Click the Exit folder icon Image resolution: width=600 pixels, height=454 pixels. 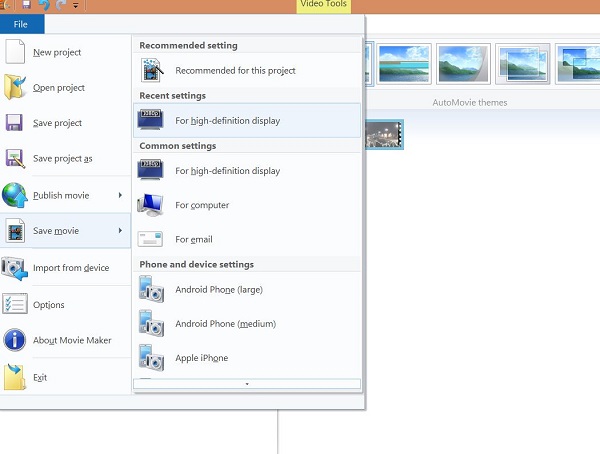[15, 377]
